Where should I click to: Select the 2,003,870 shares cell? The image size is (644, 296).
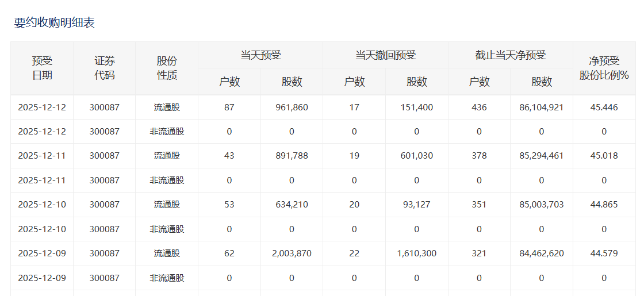(292, 253)
